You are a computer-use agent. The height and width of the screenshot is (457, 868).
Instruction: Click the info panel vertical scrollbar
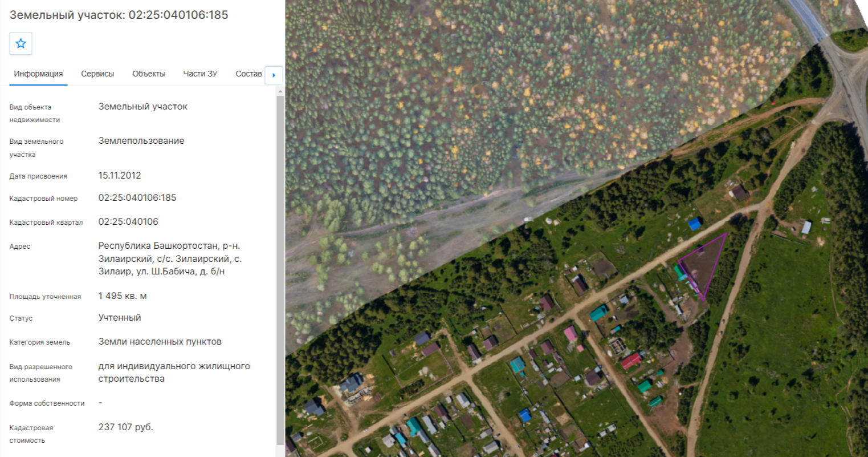(x=280, y=270)
